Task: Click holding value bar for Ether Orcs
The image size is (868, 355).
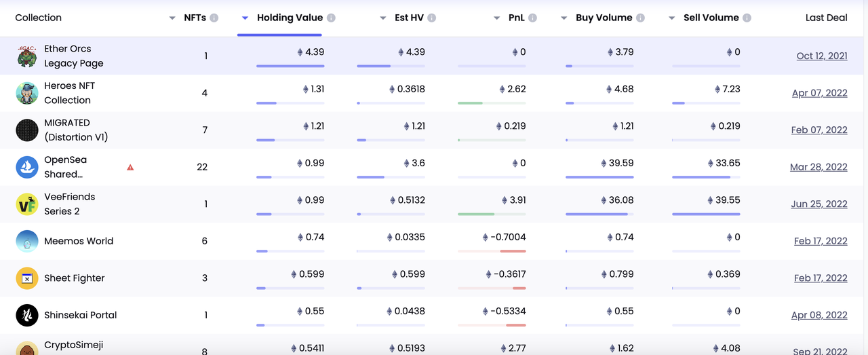Action: pyautogui.click(x=290, y=66)
